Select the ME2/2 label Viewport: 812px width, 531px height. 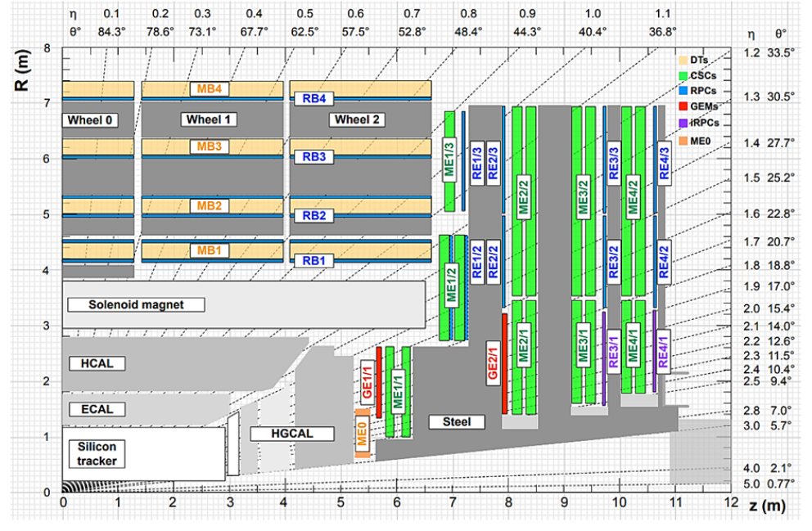[x=523, y=196]
